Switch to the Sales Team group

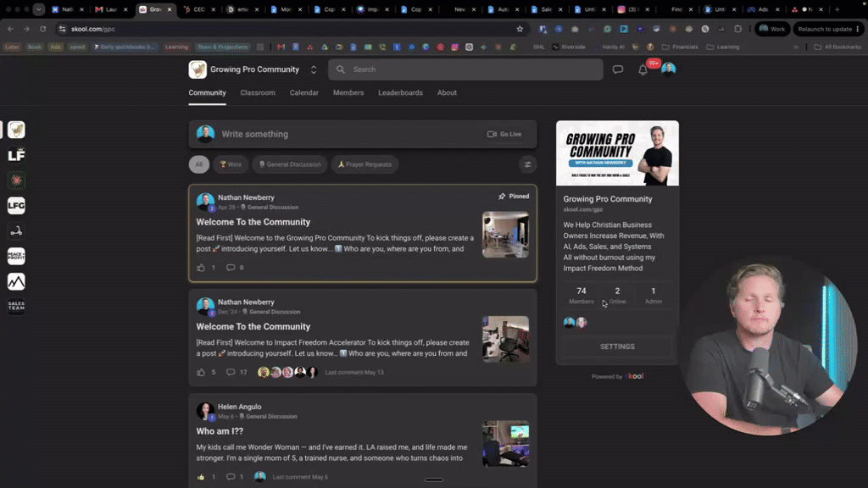(17, 307)
